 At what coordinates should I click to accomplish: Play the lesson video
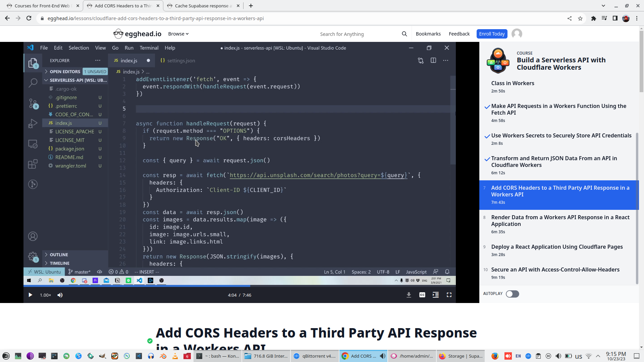pyautogui.click(x=30, y=295)
